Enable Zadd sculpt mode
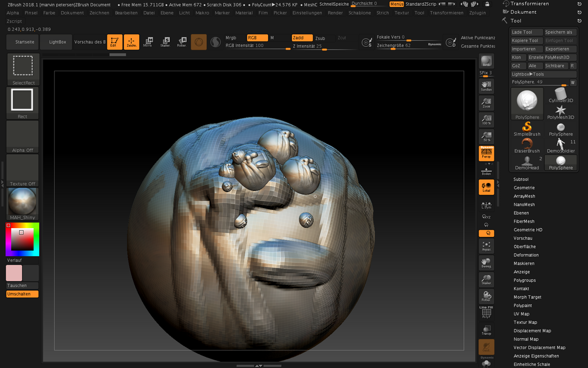This screenshot has width=588, height=368. (x=302, y=38)
